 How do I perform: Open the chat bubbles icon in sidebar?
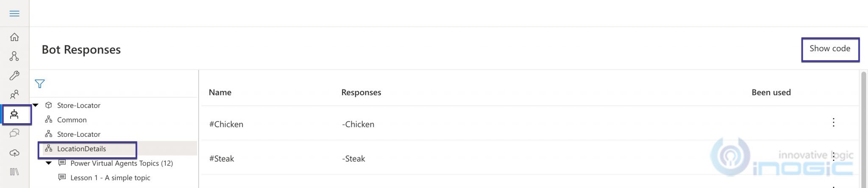pyautogui.click(x=14, y=133)
